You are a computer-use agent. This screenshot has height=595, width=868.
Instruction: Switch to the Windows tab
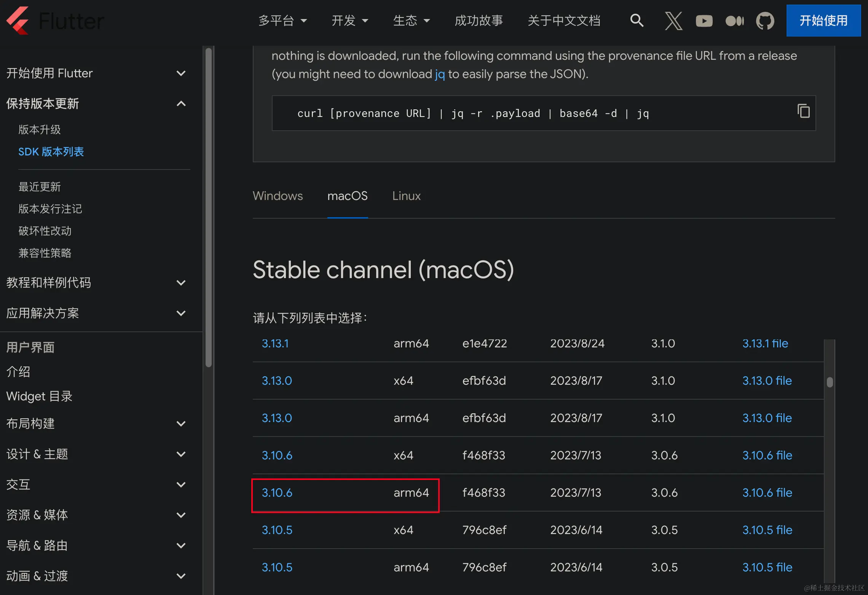(278, 196)
